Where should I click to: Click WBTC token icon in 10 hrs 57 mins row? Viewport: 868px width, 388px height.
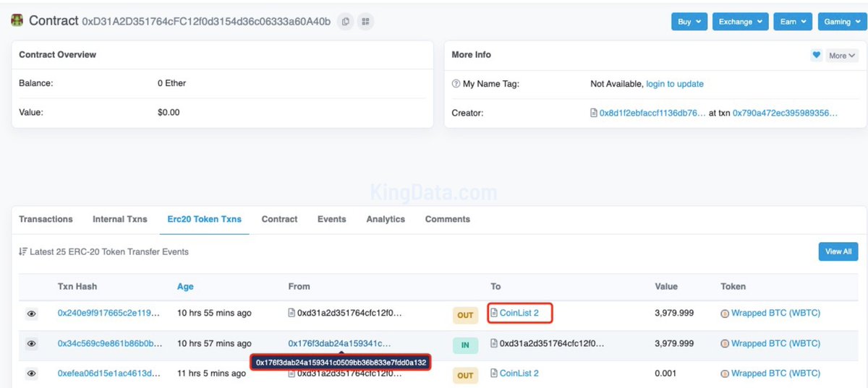pyautogui.click(x=725, y=344)
